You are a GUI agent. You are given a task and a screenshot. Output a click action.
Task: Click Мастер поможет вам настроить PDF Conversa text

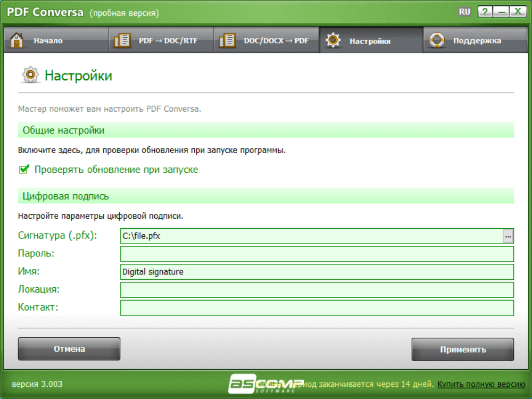point(109,109)
